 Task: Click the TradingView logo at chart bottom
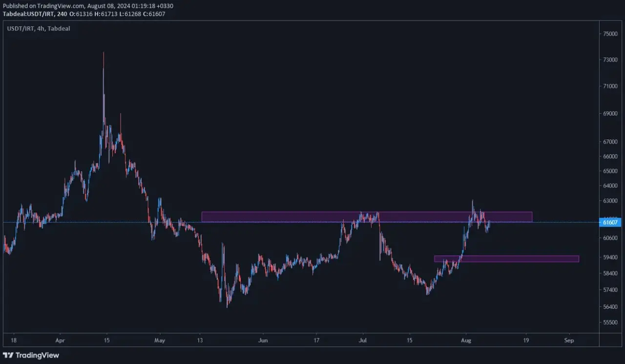coord(31,355)
